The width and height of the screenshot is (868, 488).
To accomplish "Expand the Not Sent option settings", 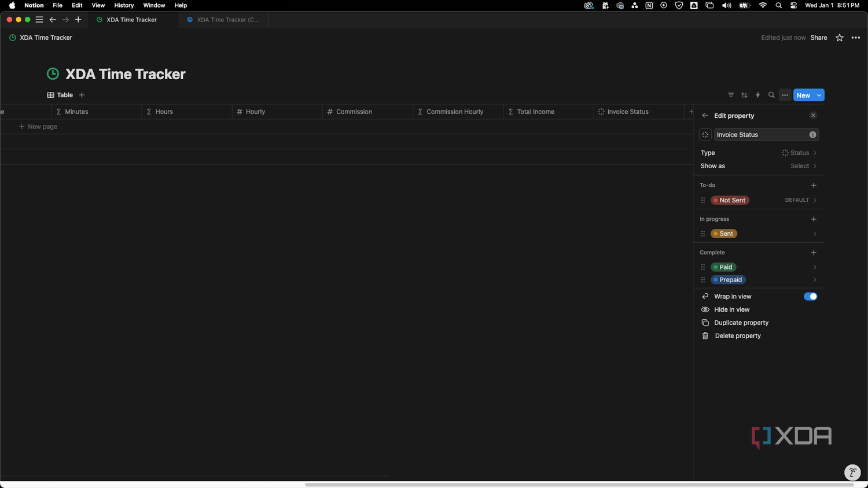I will pos(815,200).
